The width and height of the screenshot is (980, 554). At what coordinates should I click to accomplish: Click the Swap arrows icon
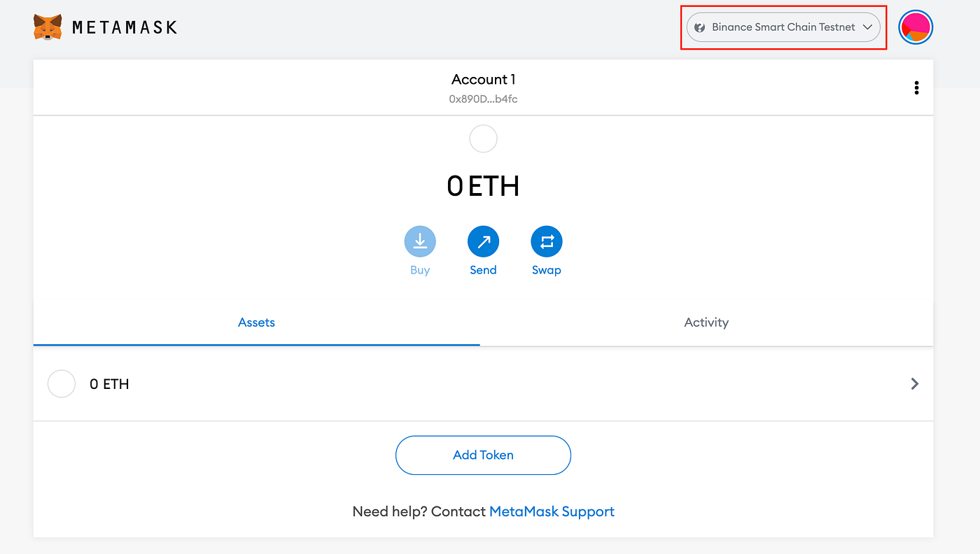[x=547, y=241]
